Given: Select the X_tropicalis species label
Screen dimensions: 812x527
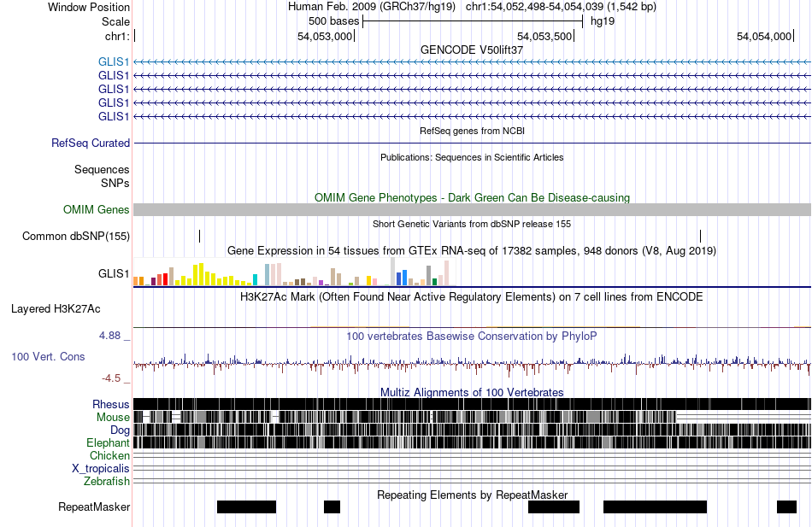Looking at the screenshot, I should (x=101, y=469).
